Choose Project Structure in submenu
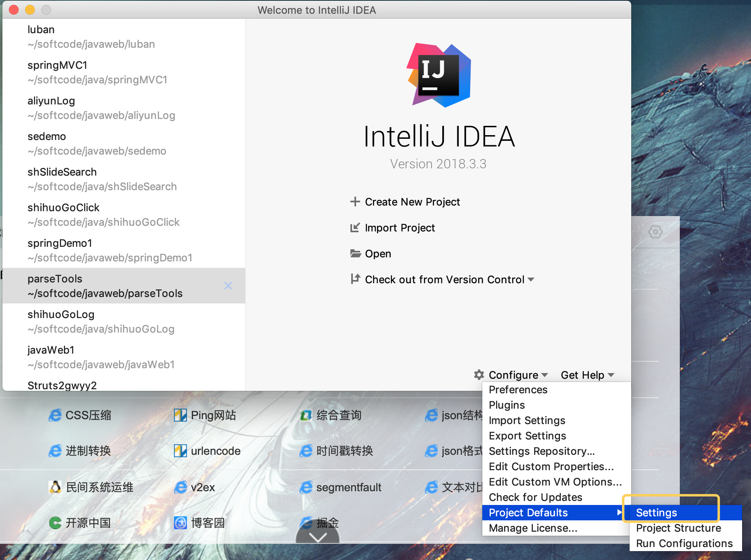751x560 pixels. click(x=686, y=528)
